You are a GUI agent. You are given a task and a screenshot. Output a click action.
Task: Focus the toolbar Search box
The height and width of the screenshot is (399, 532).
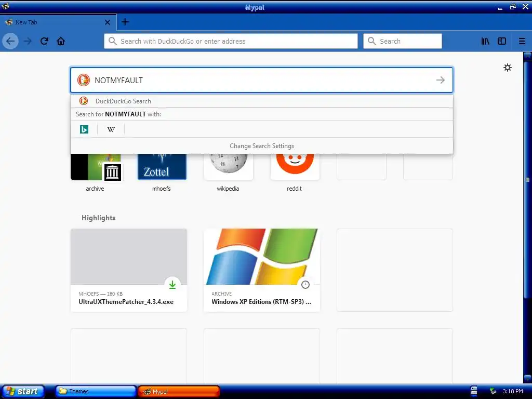[403, 41]
